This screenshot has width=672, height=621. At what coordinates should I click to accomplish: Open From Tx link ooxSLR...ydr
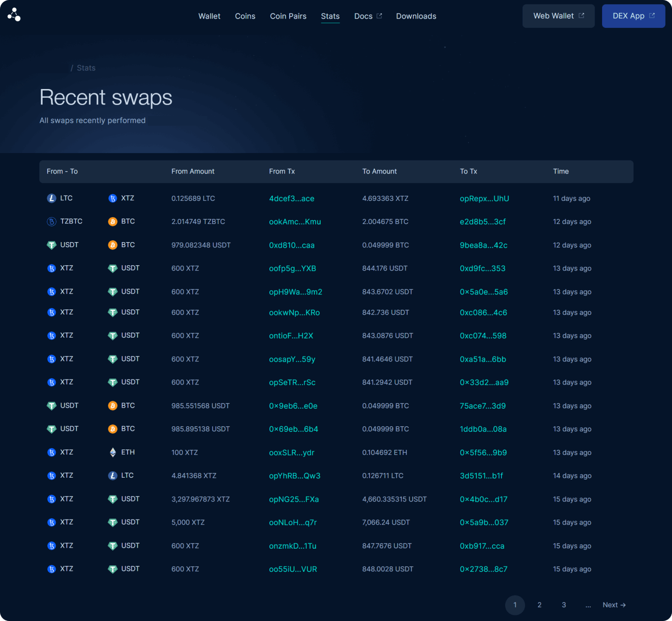(292, 453)
